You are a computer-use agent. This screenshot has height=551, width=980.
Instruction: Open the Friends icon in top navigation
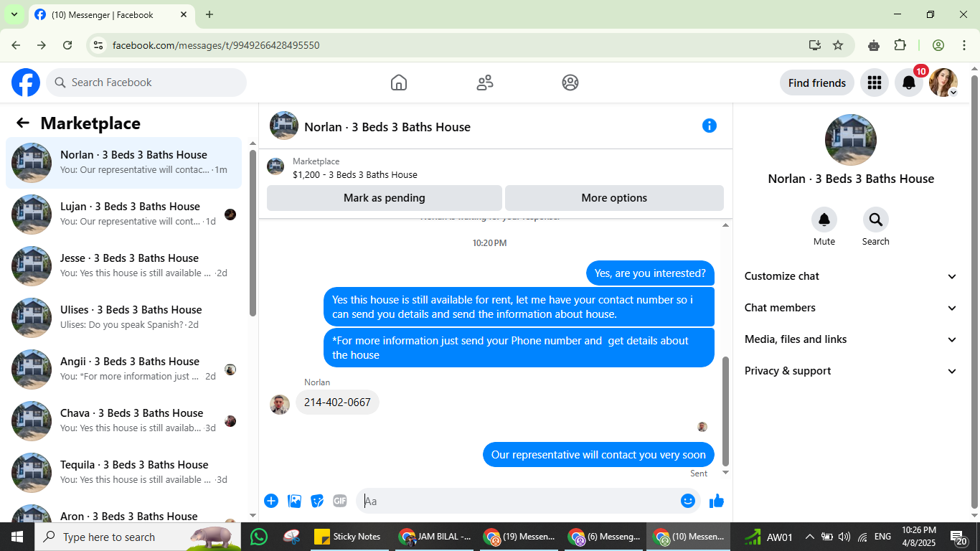click(x=485, y=83)
